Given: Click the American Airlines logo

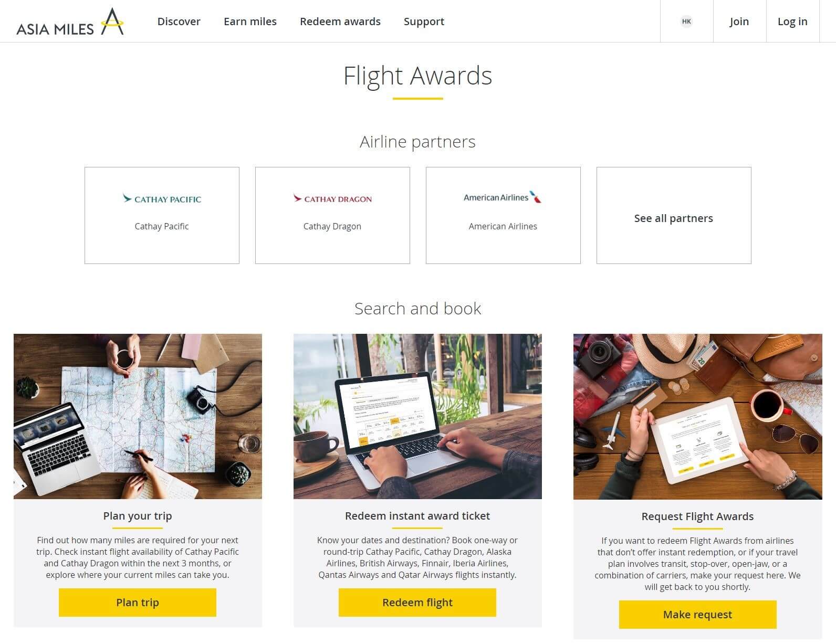Looking at the screenshot, I should 503,197.
